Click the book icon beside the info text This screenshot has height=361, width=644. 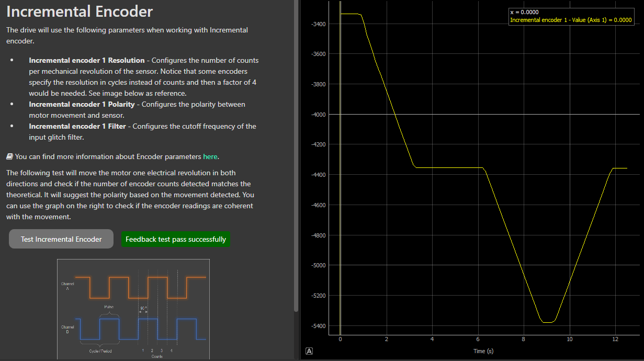[x=9, y=156]
